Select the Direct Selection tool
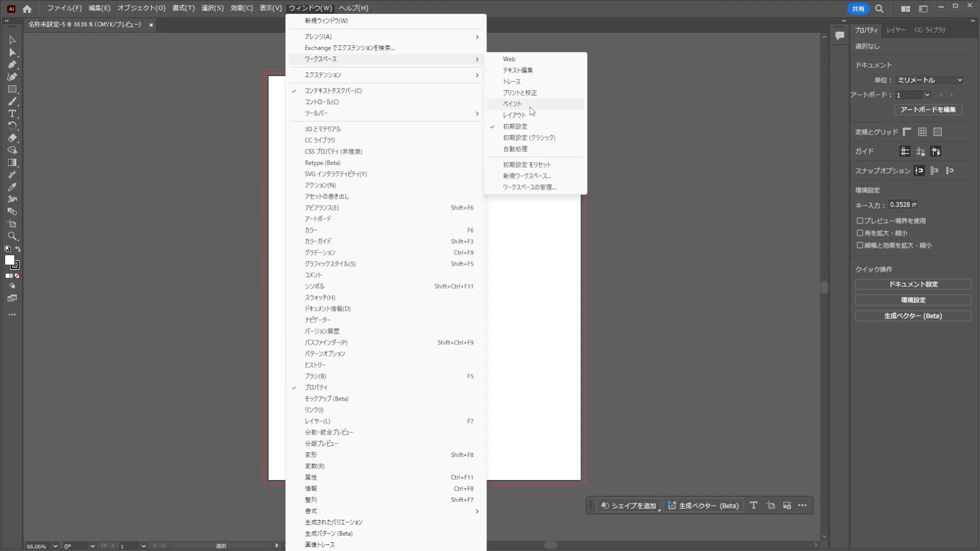The height and width of the screenshot is (551, 980). [x=12, y=53]
